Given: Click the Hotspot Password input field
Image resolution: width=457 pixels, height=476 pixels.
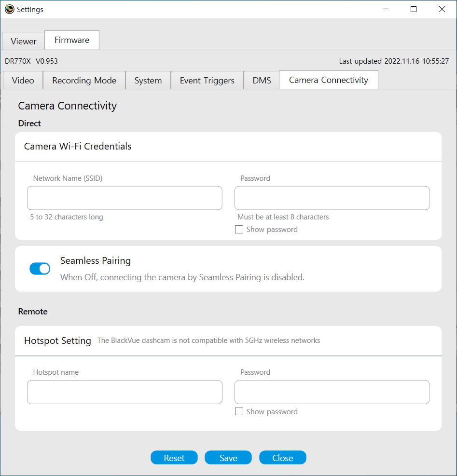Looking at the screenshot, I should pos(332,392).
